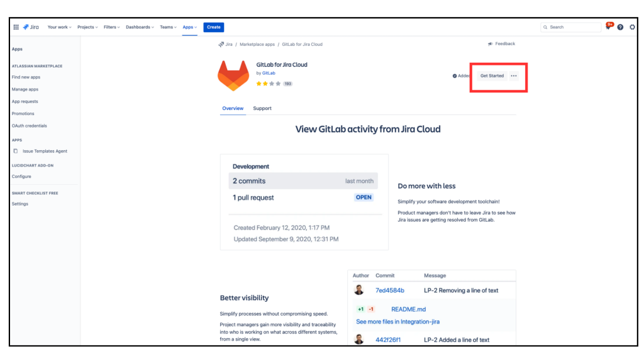The width and height of the screenshot is (644, 362).
Task: Click the 1 pull request row
Action: [303, 197]
